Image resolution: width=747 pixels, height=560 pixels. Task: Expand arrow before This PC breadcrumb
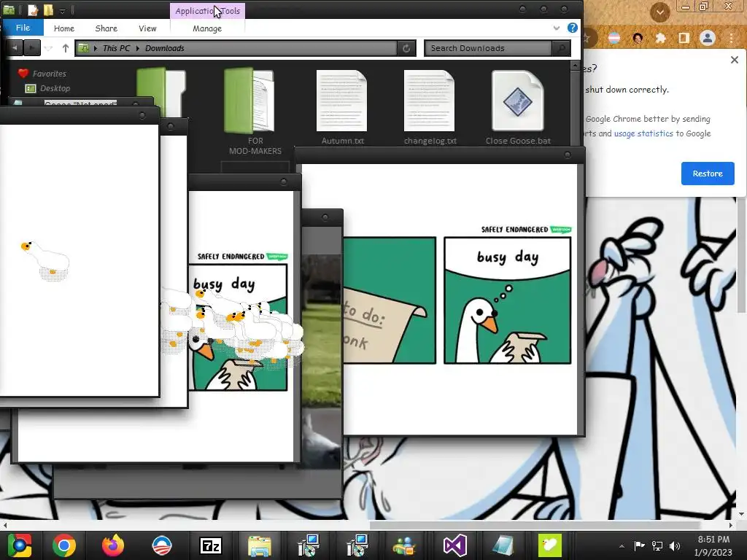(x=96, y=48)
